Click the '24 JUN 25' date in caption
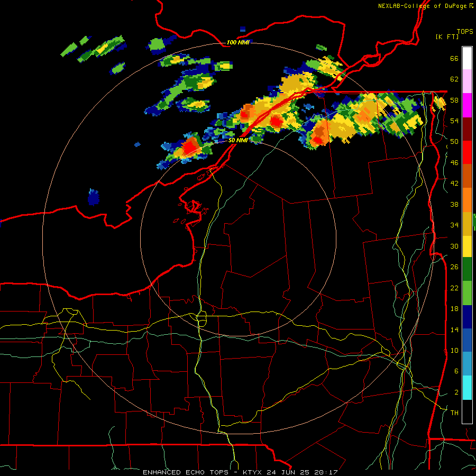Screen dimensions: 476x476 pos(288,472)
